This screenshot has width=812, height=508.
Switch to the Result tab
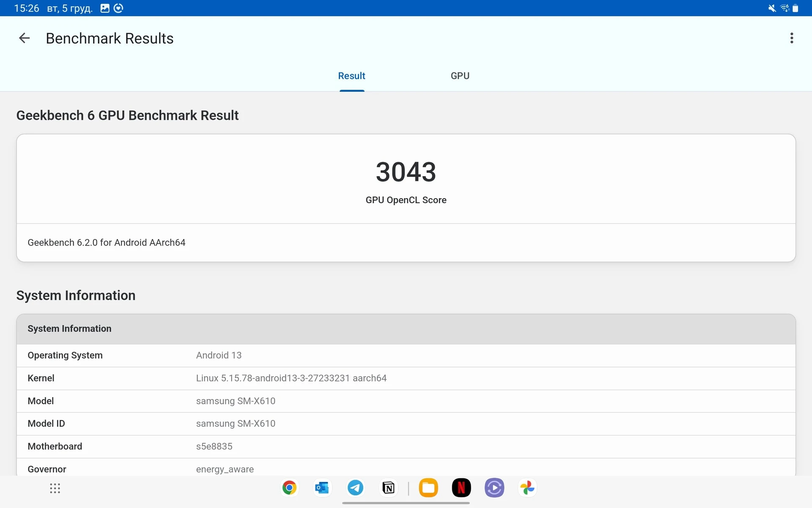tap(351, 76)
